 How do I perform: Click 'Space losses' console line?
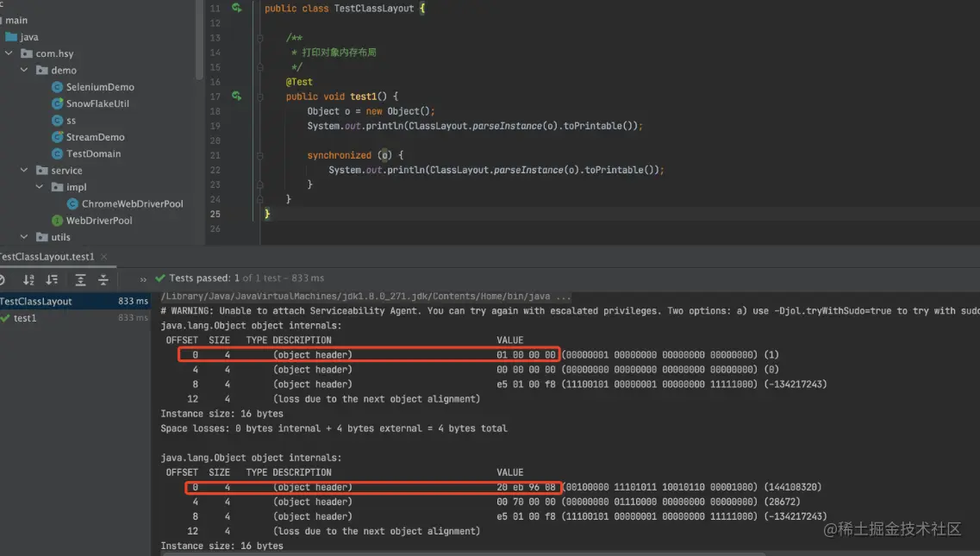[x=334, y=428]
